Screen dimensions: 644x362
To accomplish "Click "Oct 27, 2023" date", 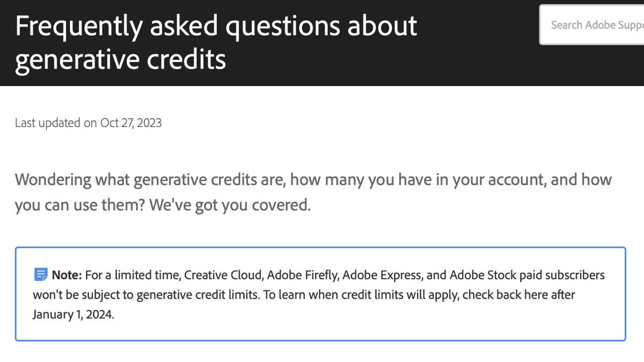I will click(x=131, y=123).
